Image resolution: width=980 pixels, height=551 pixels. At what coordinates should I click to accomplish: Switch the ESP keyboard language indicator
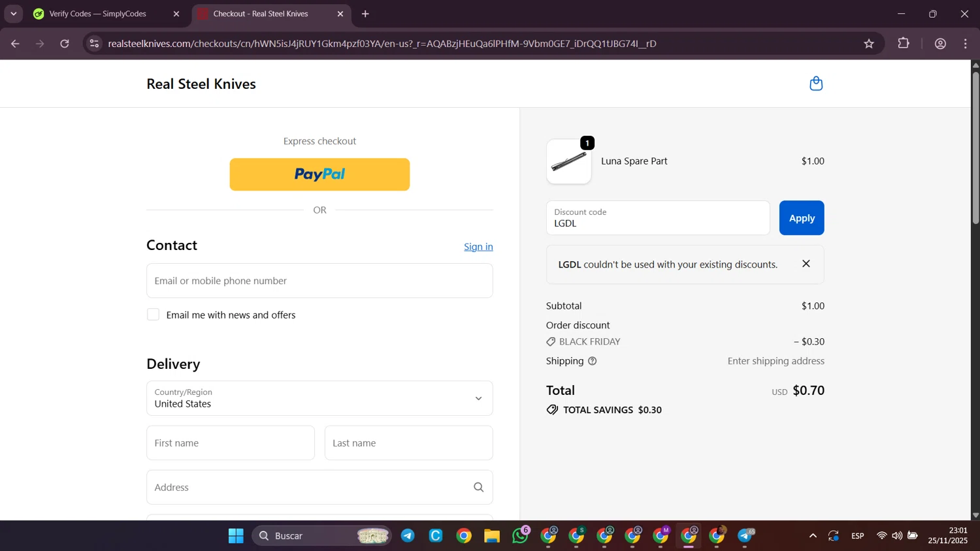point(858,536)
